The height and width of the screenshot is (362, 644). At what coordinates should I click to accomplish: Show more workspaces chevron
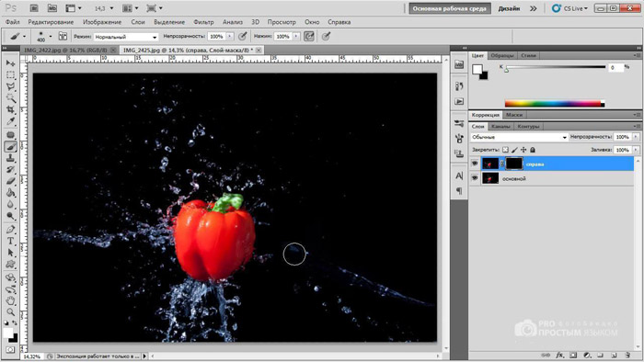pyautogui.click(x=533, y=8)
